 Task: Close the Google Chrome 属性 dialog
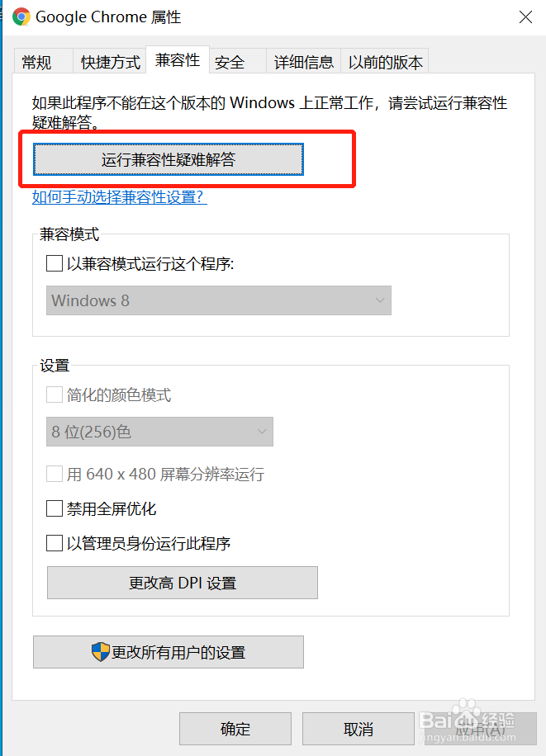525,17
